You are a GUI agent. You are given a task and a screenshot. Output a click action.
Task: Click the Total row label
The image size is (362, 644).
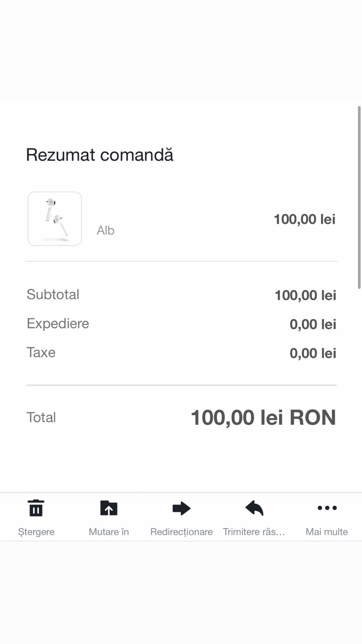click(41, 417)
